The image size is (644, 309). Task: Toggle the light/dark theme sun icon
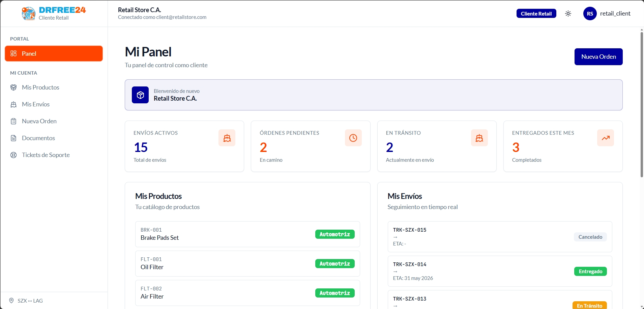point(568,14)
